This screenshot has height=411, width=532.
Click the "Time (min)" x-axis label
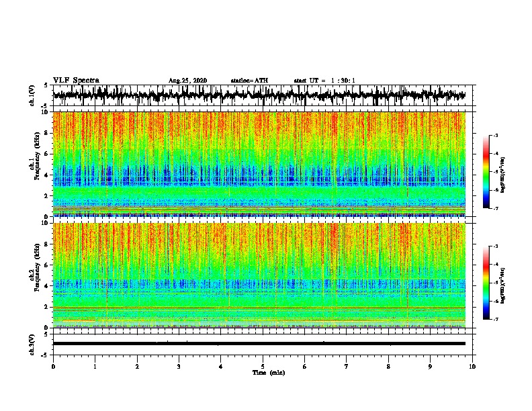(269, 373)
